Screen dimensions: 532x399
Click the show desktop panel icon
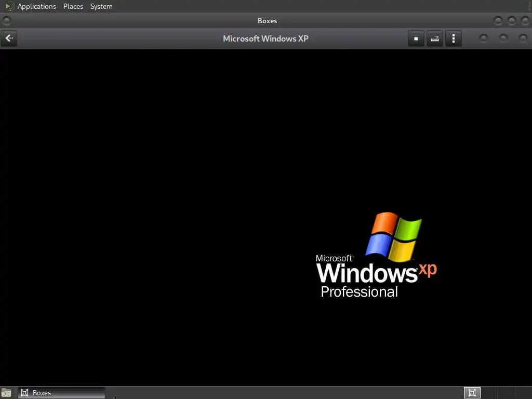point(6,393)
